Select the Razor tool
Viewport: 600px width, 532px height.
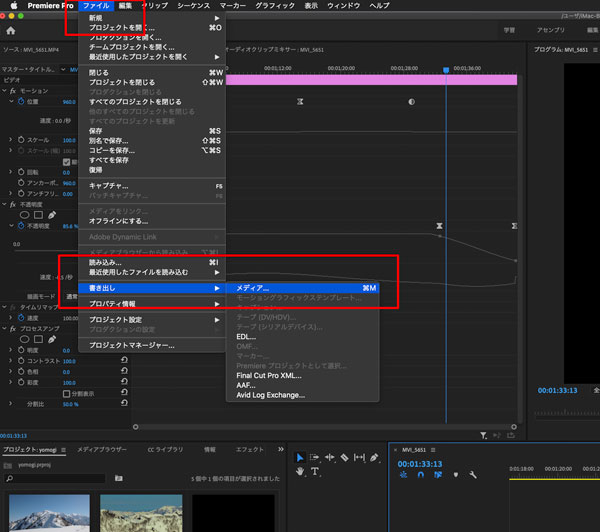(x=344, y=457)
